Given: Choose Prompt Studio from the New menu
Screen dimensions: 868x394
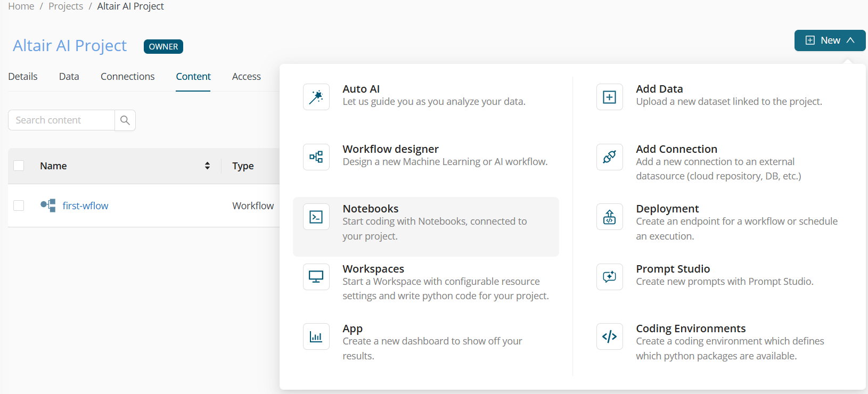Looking at the screenshot, I should pyautogui.click(x=719, y=276).
